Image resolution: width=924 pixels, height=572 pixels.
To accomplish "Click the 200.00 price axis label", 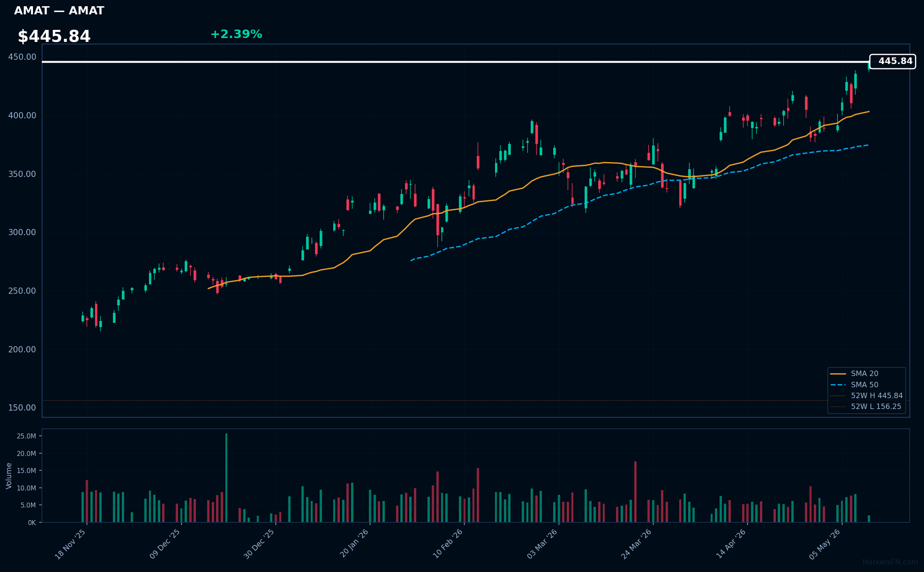I will [22, 350].
